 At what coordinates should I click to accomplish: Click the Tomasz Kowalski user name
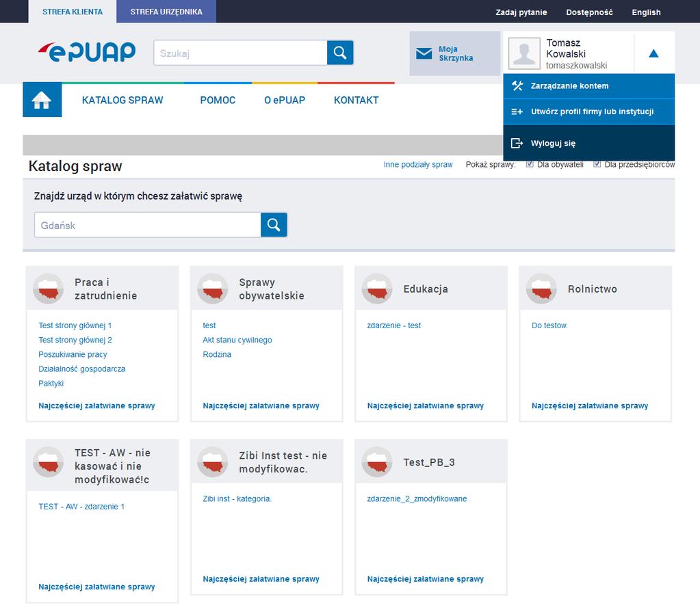click(x=566, y=48)
